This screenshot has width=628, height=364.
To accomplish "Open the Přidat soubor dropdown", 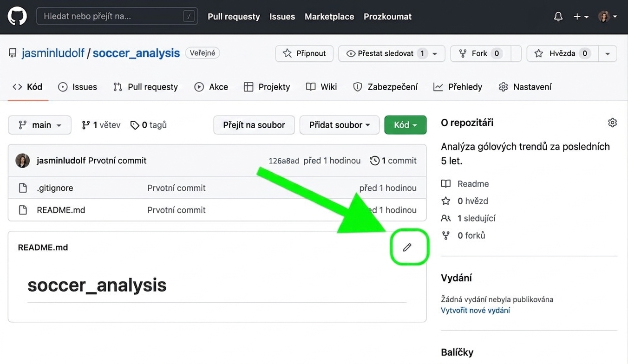I will pyautogui.click(x=340, y=125).
